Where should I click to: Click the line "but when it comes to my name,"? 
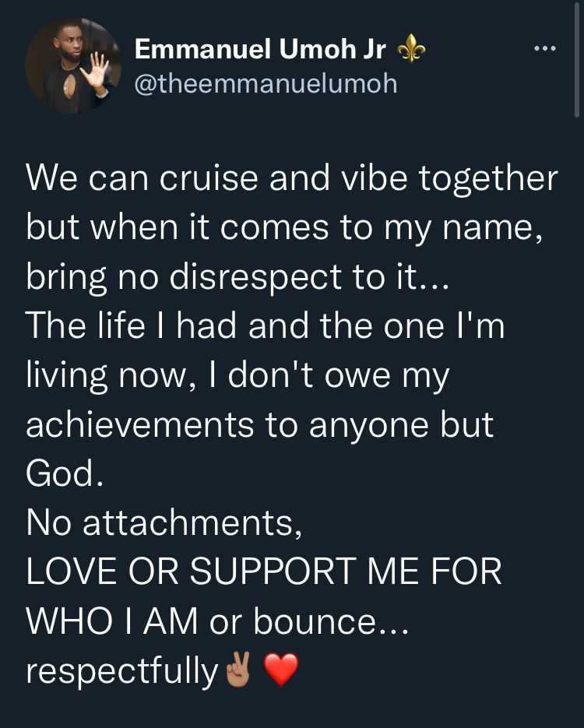(x=284, y=229)
